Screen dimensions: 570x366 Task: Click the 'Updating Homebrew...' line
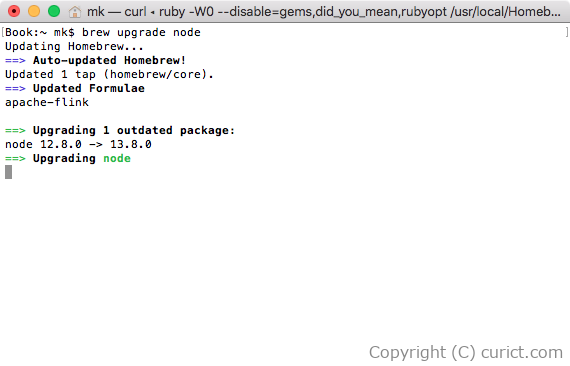[74, 47]
